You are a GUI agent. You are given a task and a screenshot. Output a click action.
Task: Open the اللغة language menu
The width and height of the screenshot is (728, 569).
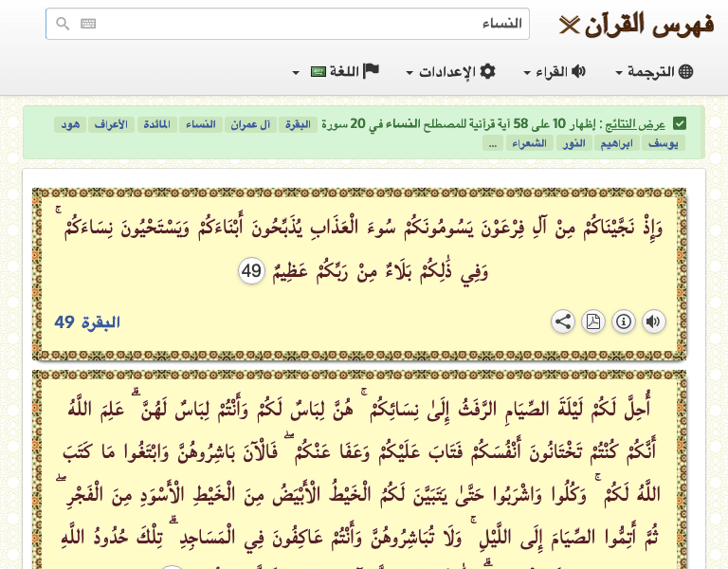(x=337, y=71)
